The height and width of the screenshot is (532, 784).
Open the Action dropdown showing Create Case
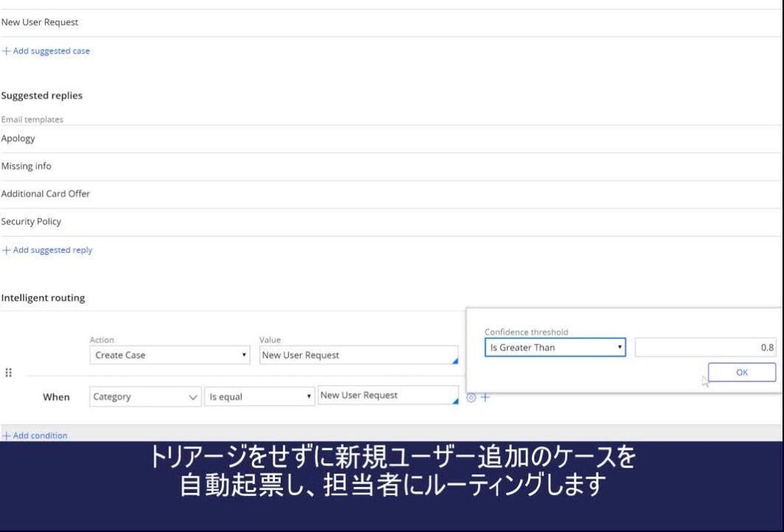pos(170,355)
